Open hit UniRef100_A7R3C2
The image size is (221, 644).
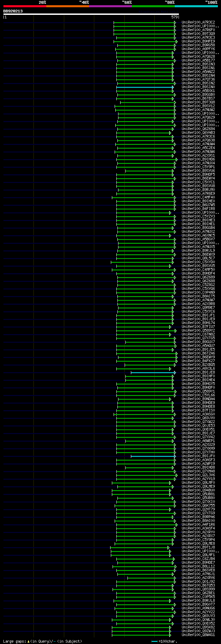(x=198, y=22)
